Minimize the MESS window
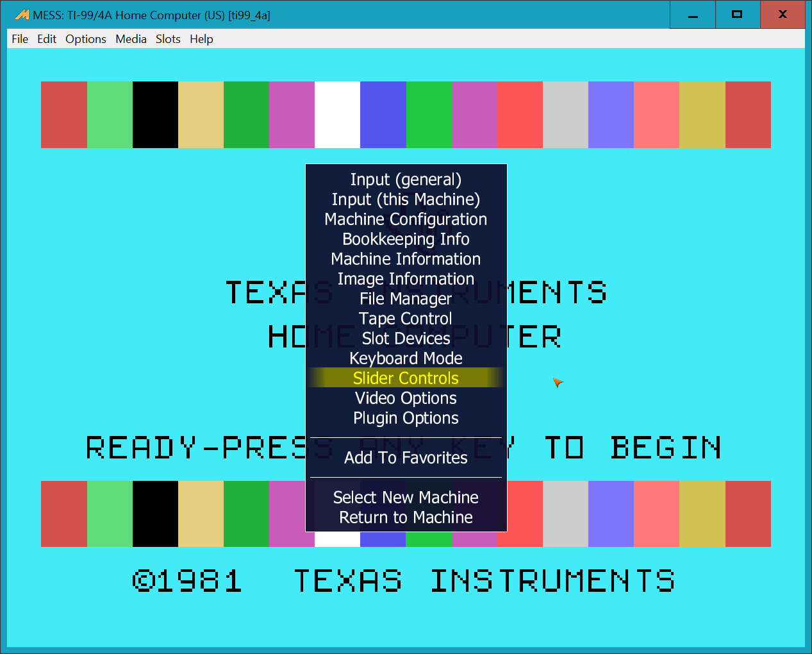 coord(693,15)
